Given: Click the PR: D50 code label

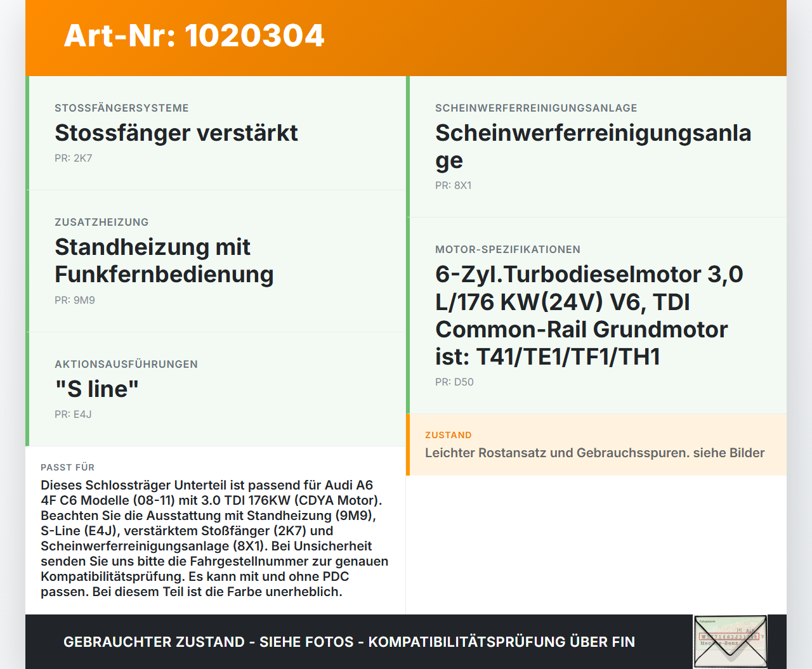Looking at the screenshot, I should pyautogui.click(x=454, y=382).
